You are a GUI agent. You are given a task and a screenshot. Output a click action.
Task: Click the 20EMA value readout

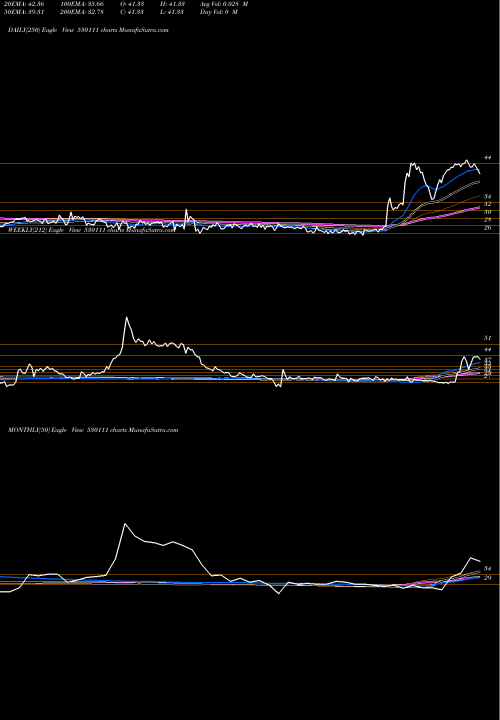(23, 4)
